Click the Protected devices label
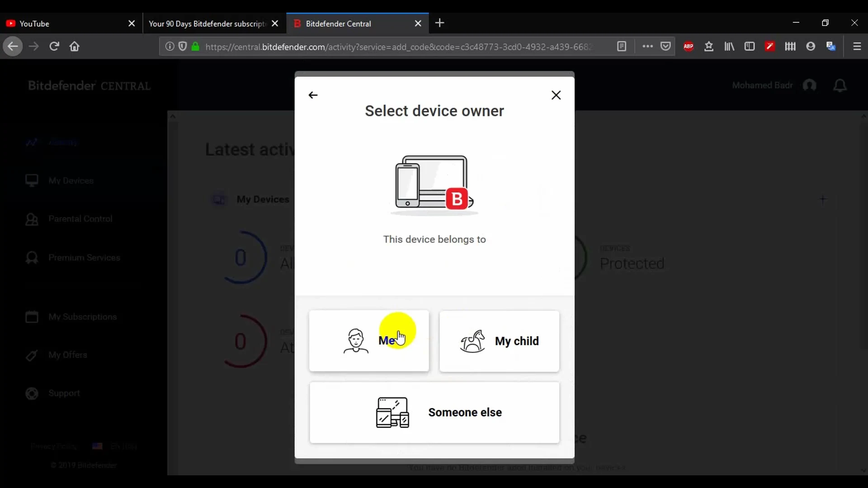This screenshot has width=868, height=488. [632, 263]
